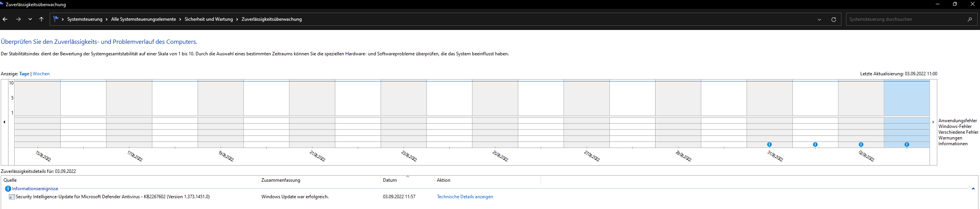Refresh the view with the reload icon
The image size is (980, 209).
[834, 19]
